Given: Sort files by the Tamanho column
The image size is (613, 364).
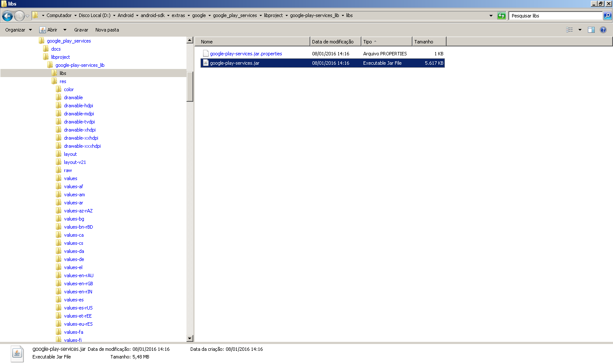Looking at the screenshot, I should 429,42.
